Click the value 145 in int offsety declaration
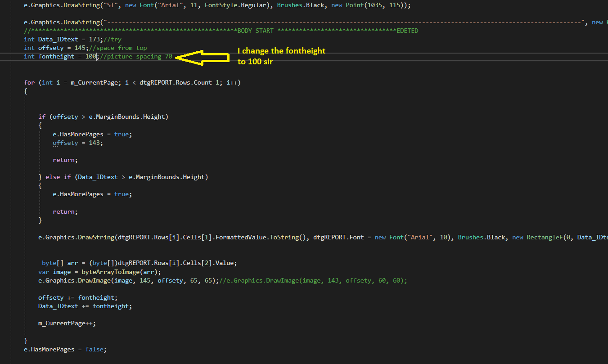Viewport: 608px width, 364px height. [80, 48]
